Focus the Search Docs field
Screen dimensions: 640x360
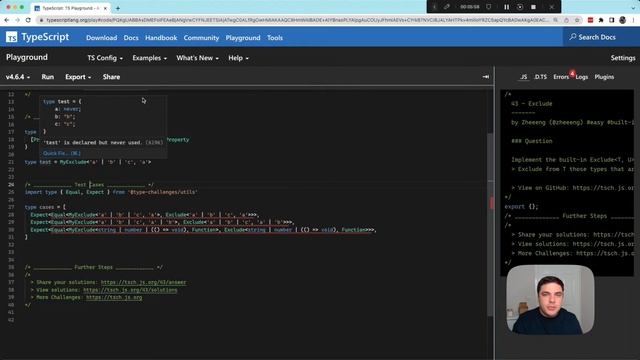point(601,37)
